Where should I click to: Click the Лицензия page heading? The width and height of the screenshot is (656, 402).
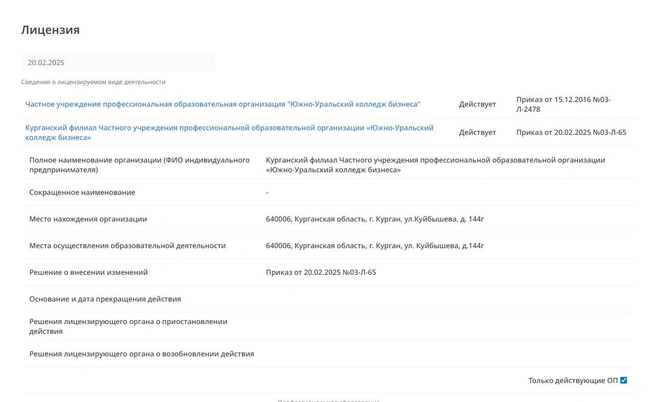tap(50, 30)
